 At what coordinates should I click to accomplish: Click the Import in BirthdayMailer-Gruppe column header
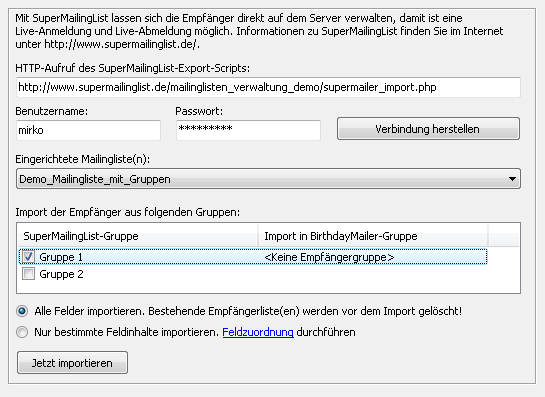[373, 236]
